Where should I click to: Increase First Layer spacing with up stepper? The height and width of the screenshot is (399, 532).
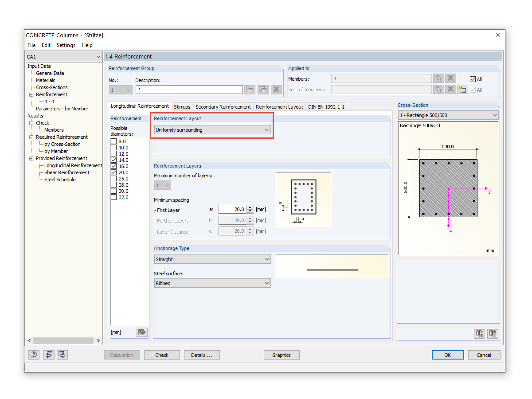point(250,207)
